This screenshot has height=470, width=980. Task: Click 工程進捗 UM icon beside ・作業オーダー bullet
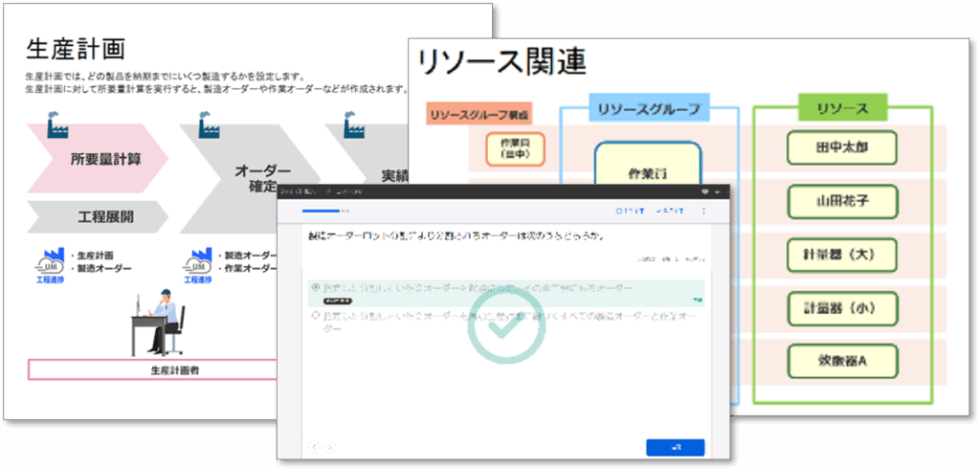[197, 265]
